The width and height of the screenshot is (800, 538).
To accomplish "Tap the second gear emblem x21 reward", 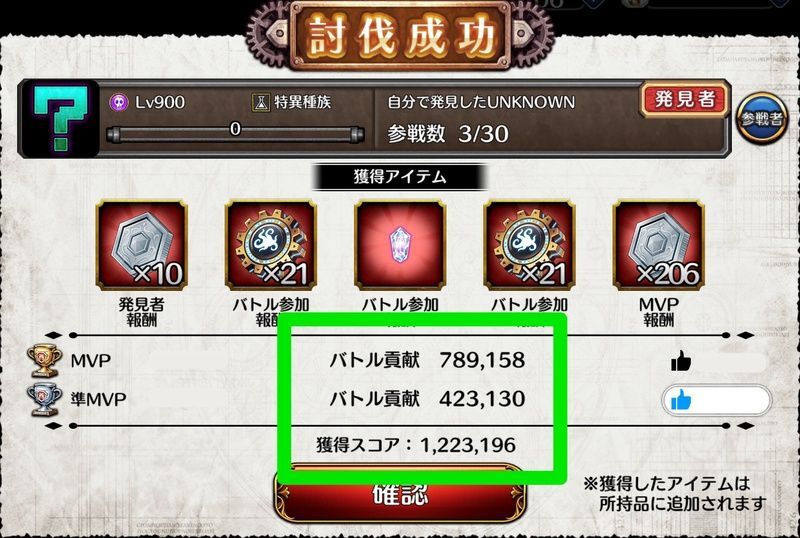I will [x=529, y=246].
